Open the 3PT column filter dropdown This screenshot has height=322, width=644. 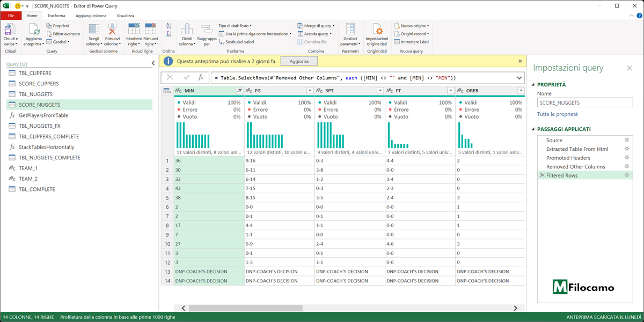coord(380,91)
